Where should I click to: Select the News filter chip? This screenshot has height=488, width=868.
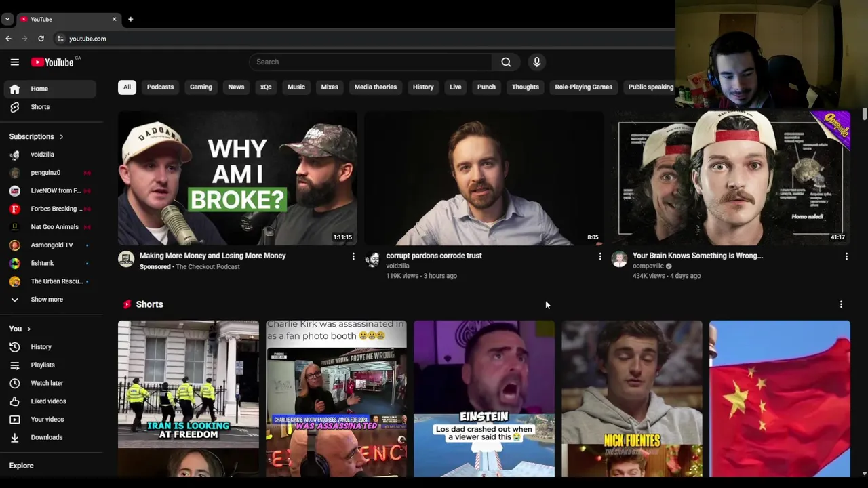click(x=236, y=87)
